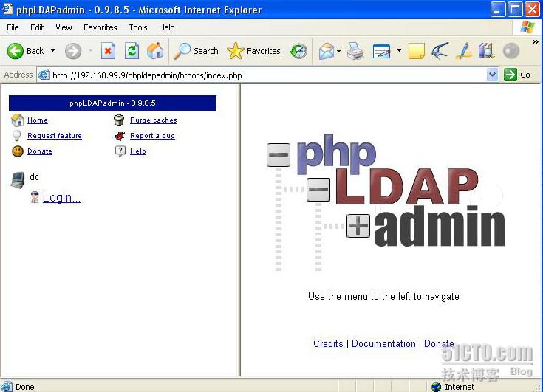Screen dimensions: 543x392
Task: Select the dc server computer icon
Action: point(17,180)
